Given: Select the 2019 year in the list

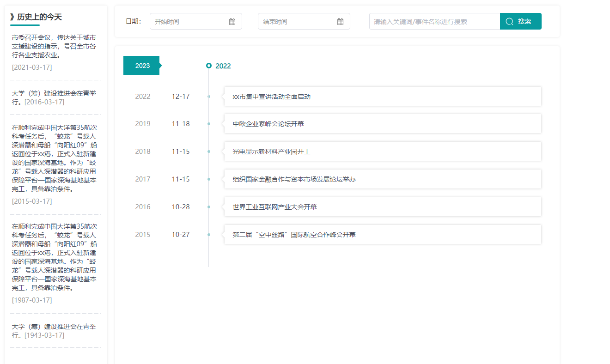Looking at the screenshot, I should click(143, 124).
